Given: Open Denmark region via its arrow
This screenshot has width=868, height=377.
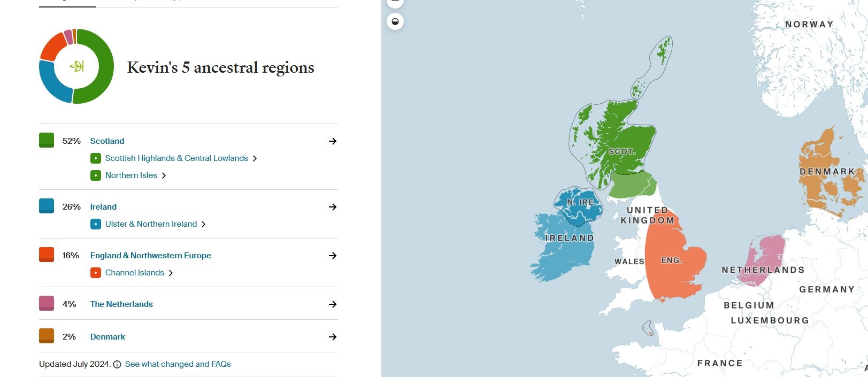Looking at the screenshot, I should point(333,337).
